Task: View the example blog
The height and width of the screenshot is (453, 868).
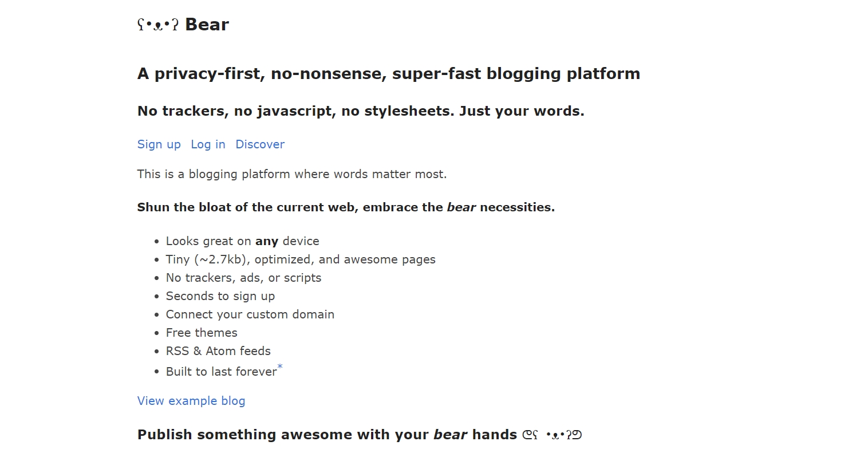Action: tap(191, 401)
